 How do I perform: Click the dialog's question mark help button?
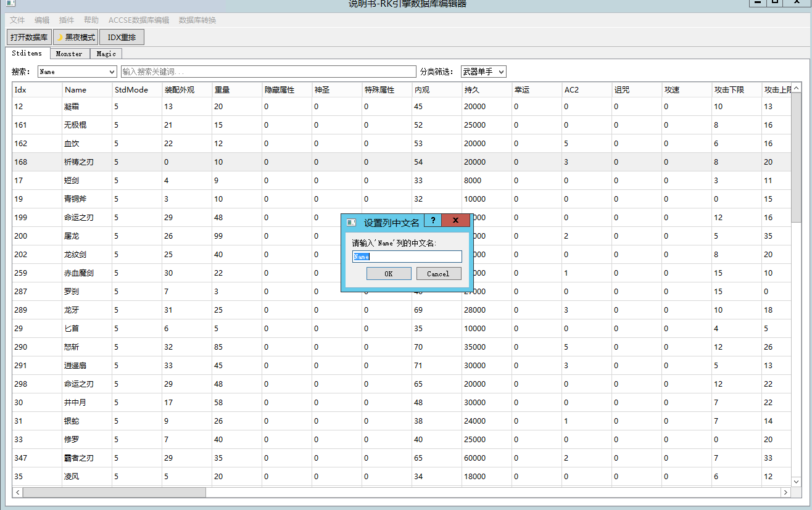[x=433, y=221]
